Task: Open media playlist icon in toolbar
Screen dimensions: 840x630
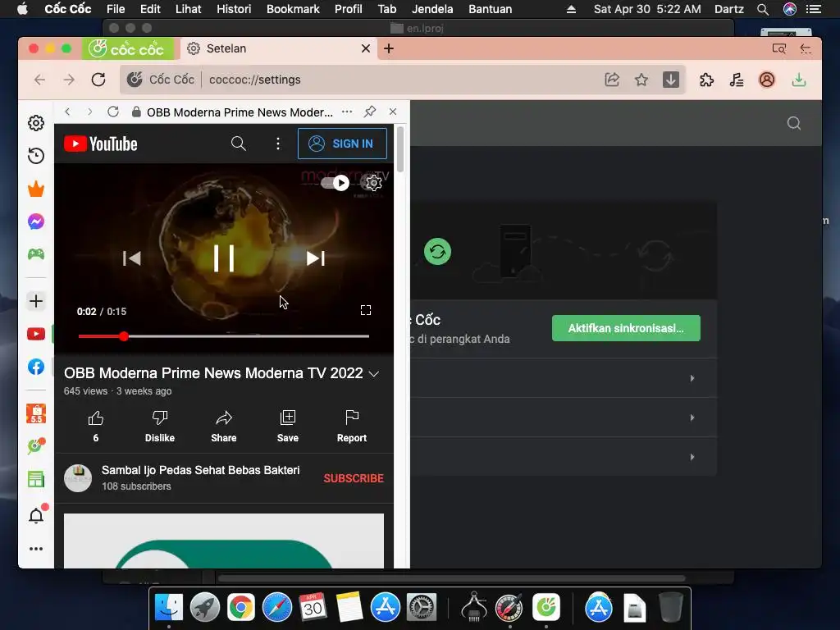Action: click(737, 80)
